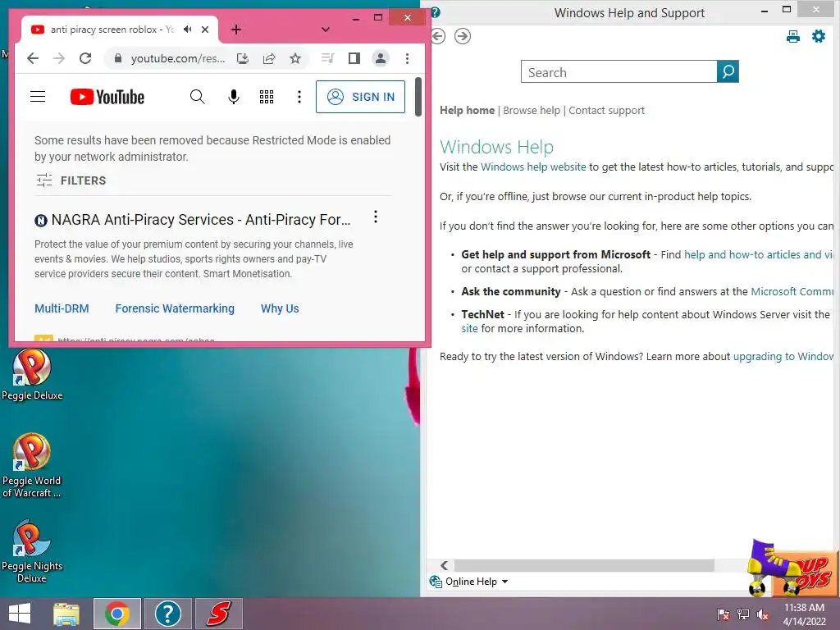Click the print icon in Windows Help
The height and width of the screenshot is (630, 840).
(793, 36)
